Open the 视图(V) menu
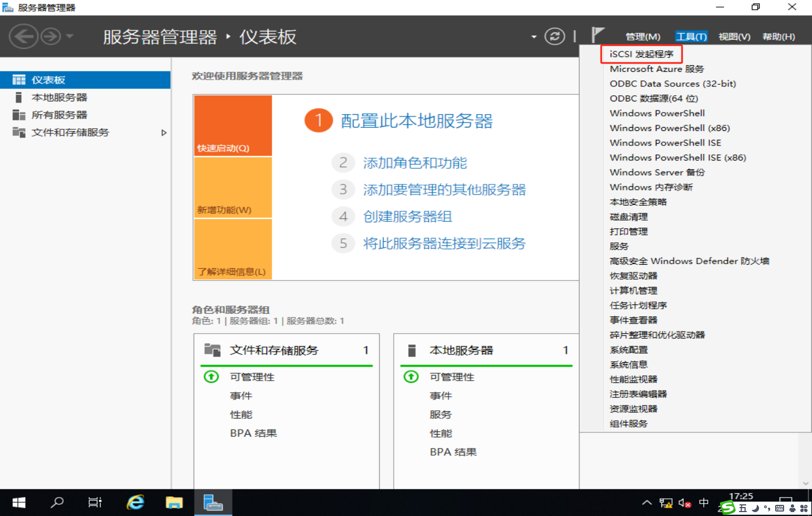 click(x=734, y=37)
